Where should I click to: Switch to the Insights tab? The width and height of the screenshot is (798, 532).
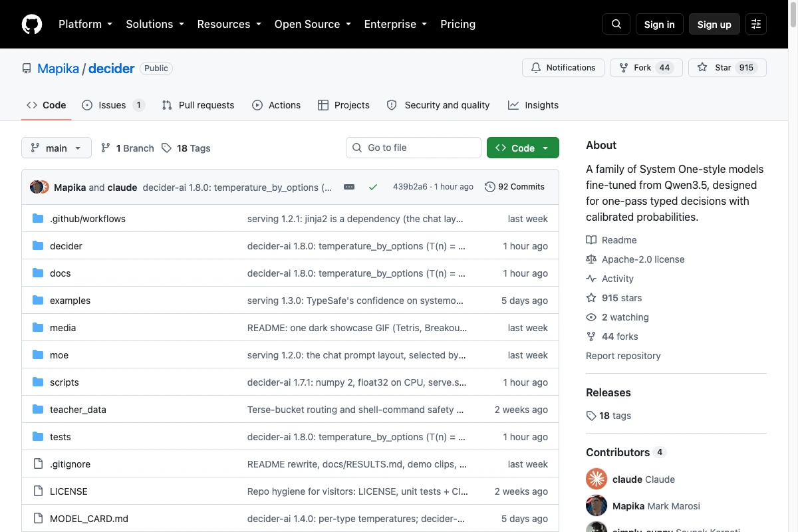tap(533, 105)
